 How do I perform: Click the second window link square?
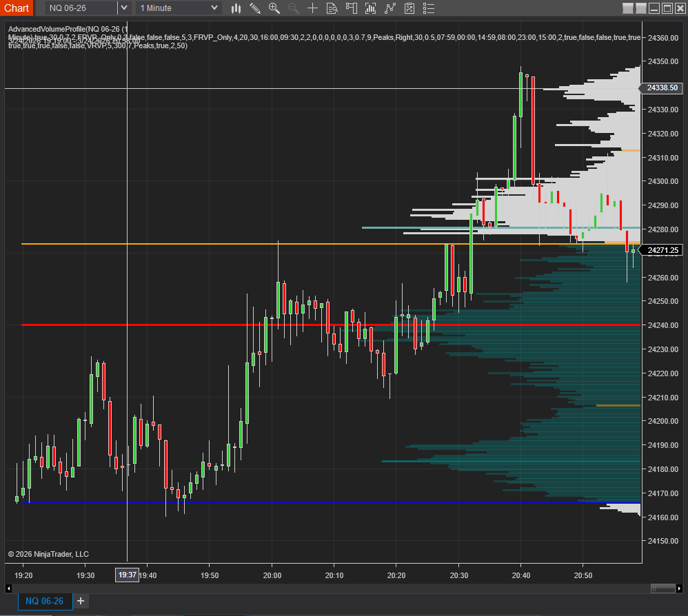[x=641, y=8]
